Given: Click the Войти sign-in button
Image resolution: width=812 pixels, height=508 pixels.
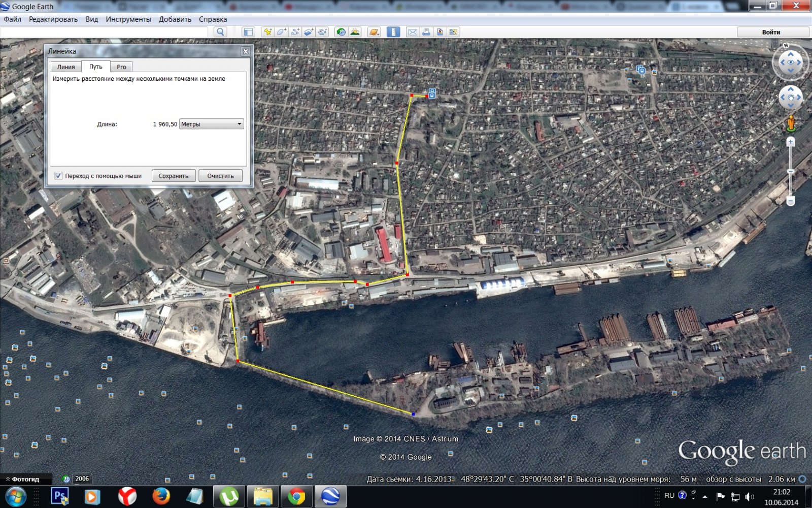Looking at the screenshot, I should 771,31.
